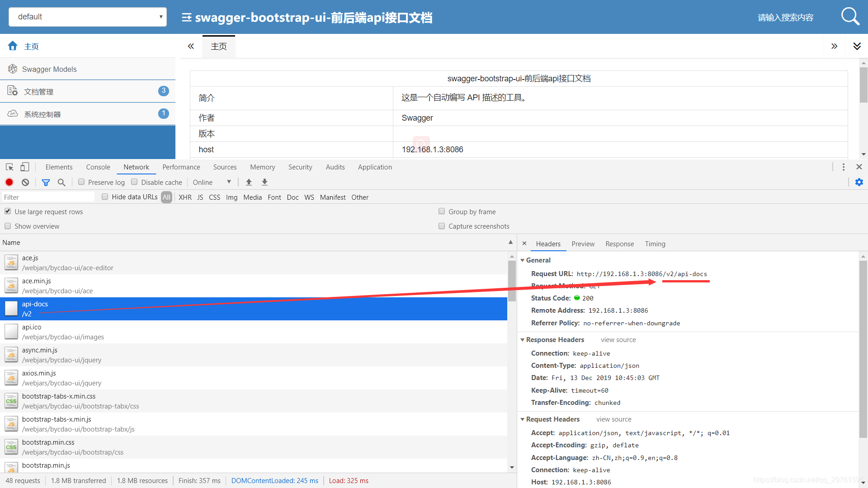Click the 系统控制器 API cloud icon
The height and width of the screenshot is (488, 868).
click(x=13, y=113)
